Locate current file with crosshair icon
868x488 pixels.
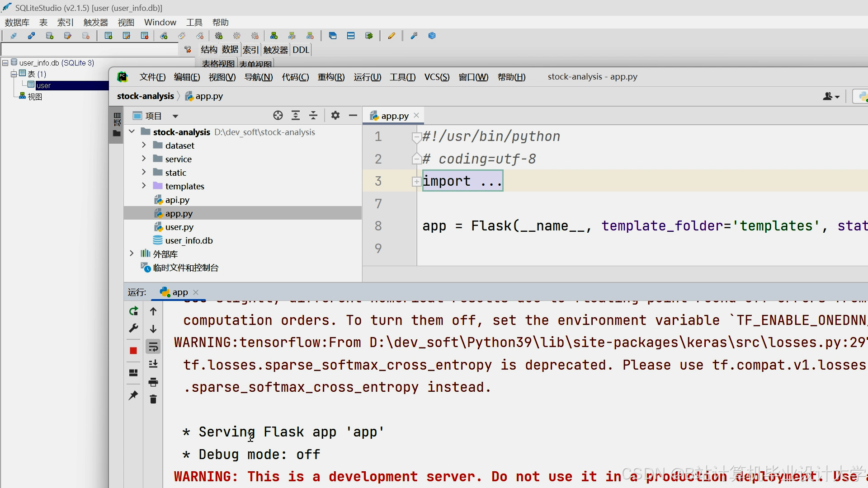coord(278,116)
